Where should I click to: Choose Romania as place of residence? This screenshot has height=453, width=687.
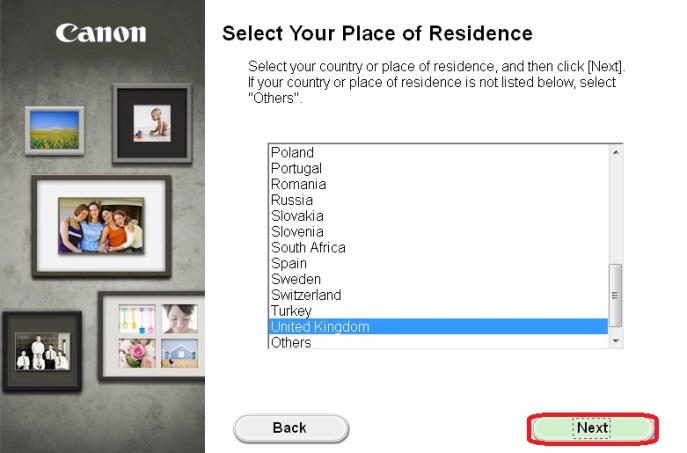click(x=298, y=184)
